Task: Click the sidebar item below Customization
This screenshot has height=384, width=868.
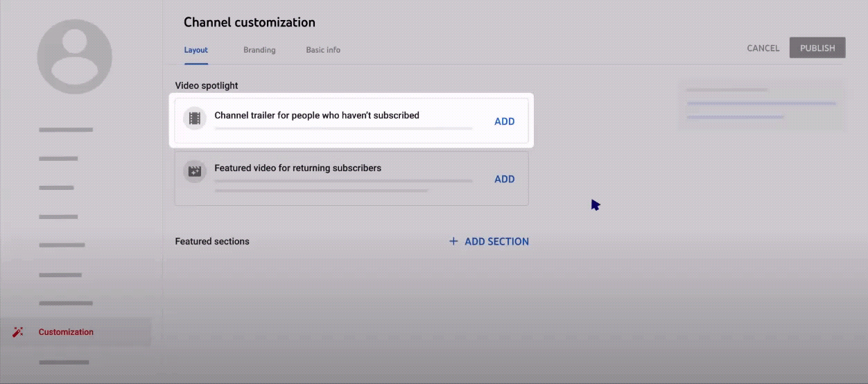Action: (x=64, y=362)
